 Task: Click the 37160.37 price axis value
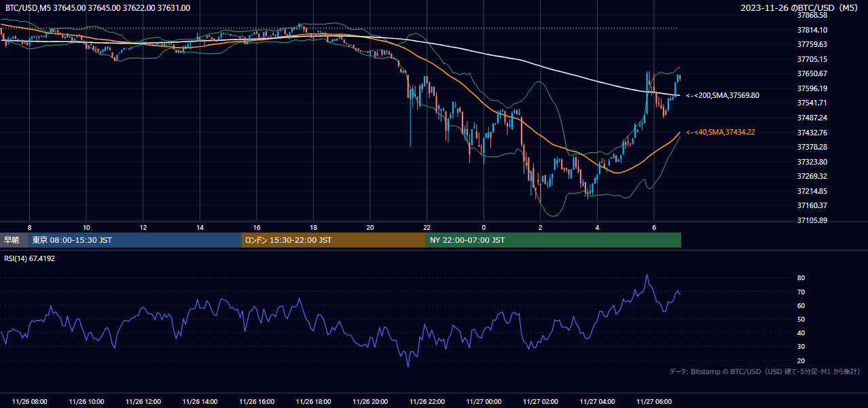(x=812, y=205)
